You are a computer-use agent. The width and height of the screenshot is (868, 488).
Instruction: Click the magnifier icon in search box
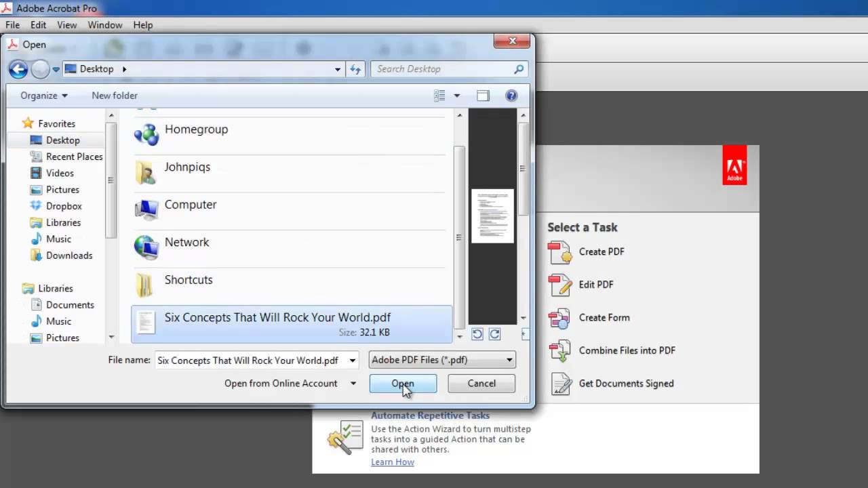pyautogui.click(x=519, y=68)
